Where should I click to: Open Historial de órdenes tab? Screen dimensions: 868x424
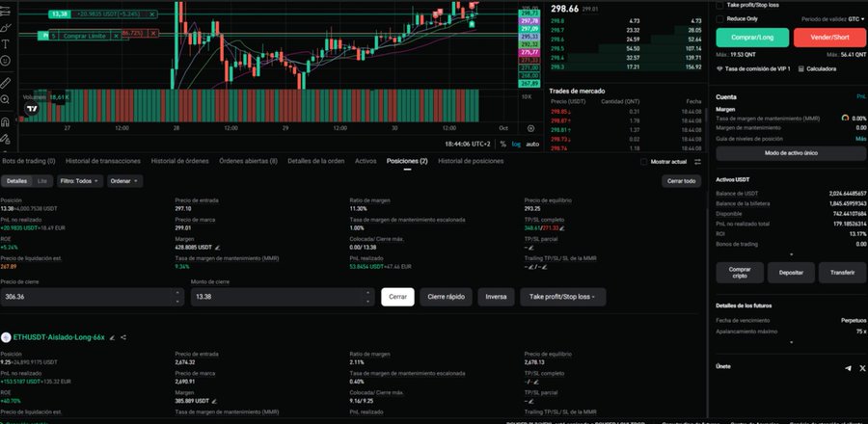[x=180, y=161]
